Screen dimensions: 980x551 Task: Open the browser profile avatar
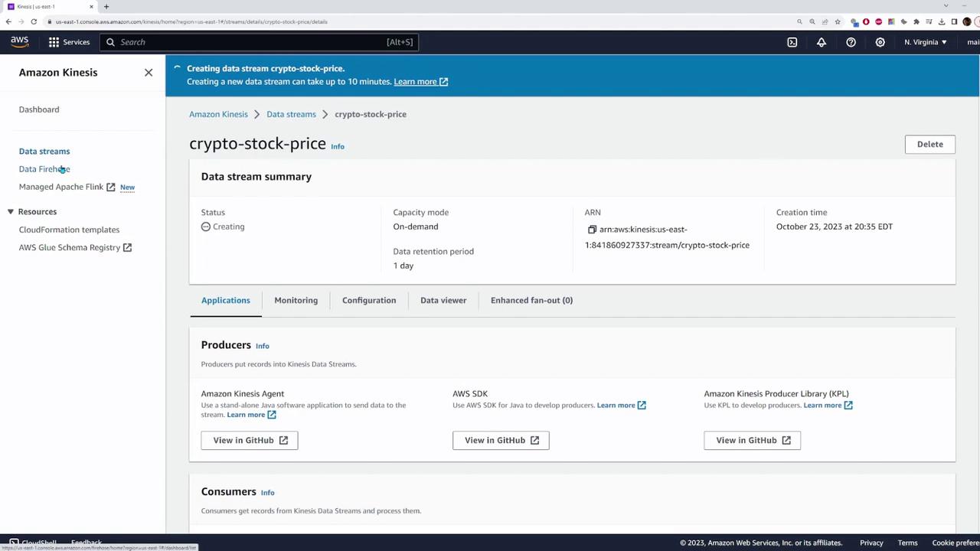pyautogui.click(x=967, y=21)
